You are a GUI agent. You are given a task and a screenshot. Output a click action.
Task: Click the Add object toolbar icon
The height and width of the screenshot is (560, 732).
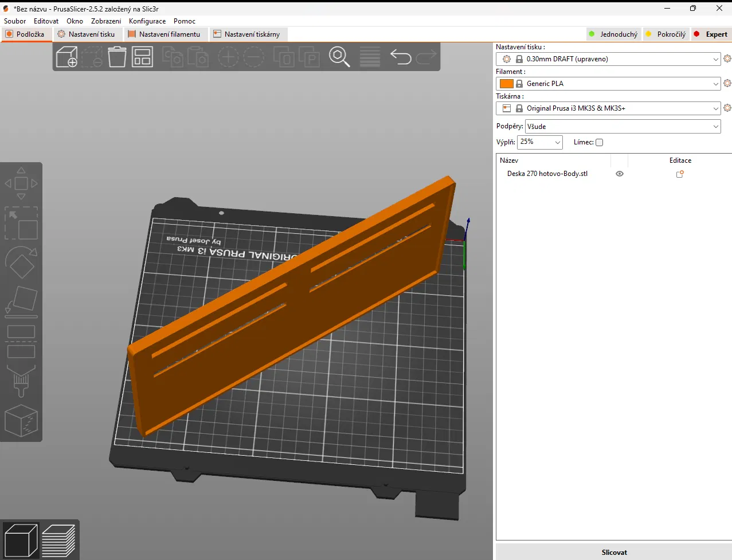tap(67, 57)
